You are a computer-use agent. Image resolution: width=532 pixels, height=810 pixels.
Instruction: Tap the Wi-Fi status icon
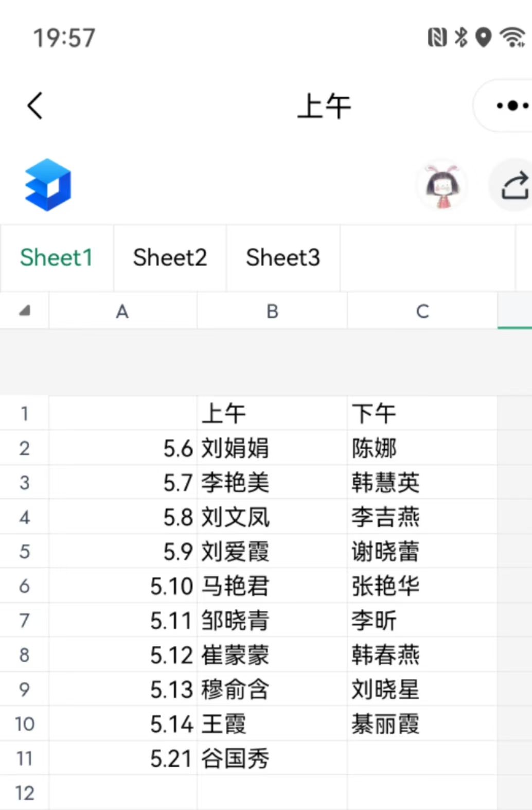pos(513,37)
